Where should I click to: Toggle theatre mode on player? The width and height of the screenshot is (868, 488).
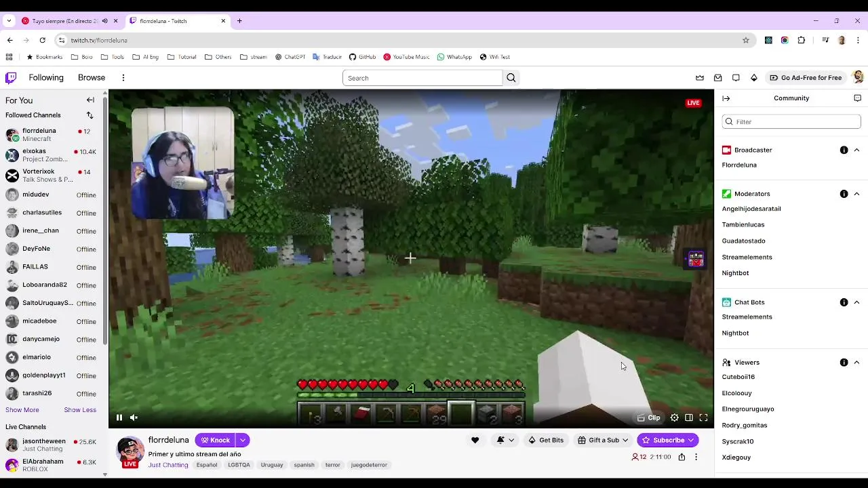pyautogui.click(x=689, y=418)
